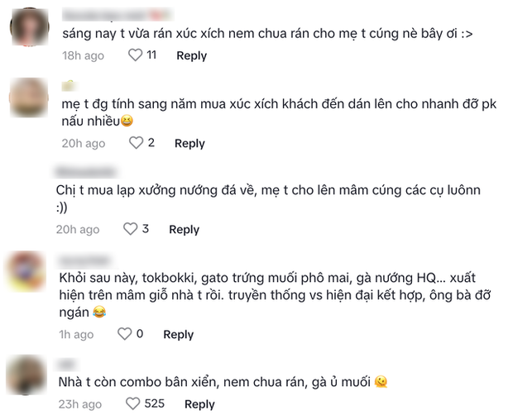Image resolution: width=513 pixels, height=420 pixels.
Task: Reply to the 18h ago comment
Action: tap(191, 55)
